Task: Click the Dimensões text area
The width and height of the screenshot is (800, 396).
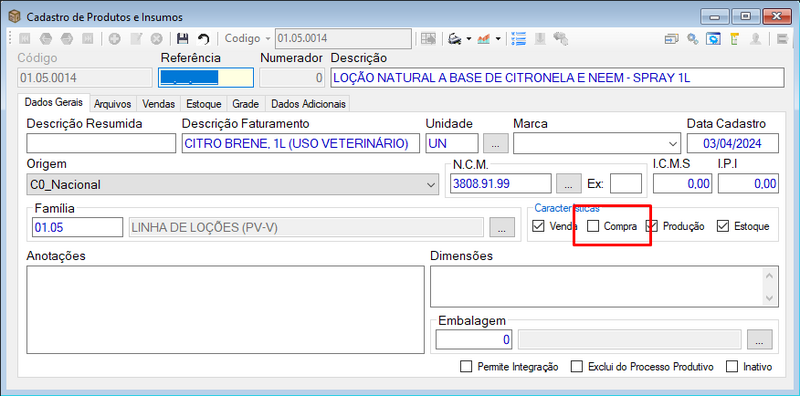Action: point(605,286)
